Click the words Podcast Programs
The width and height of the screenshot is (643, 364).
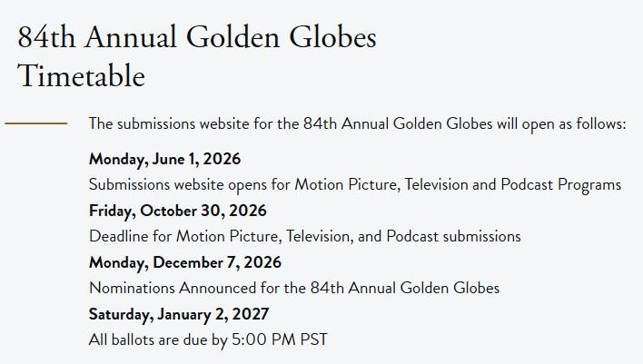tap(561, 185)
